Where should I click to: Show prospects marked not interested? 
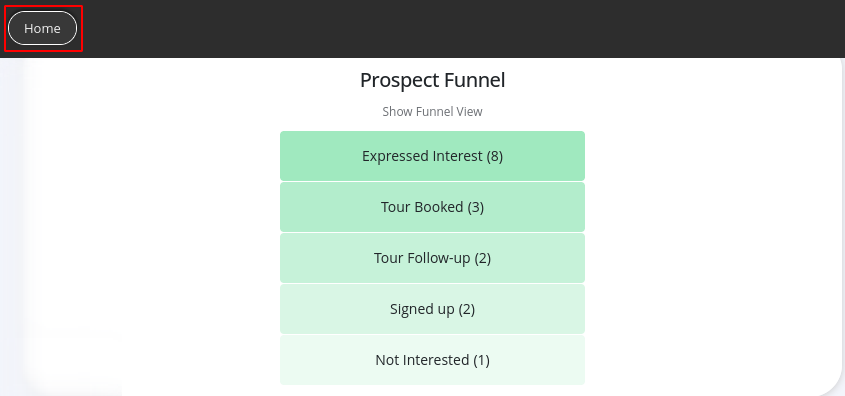432,360
